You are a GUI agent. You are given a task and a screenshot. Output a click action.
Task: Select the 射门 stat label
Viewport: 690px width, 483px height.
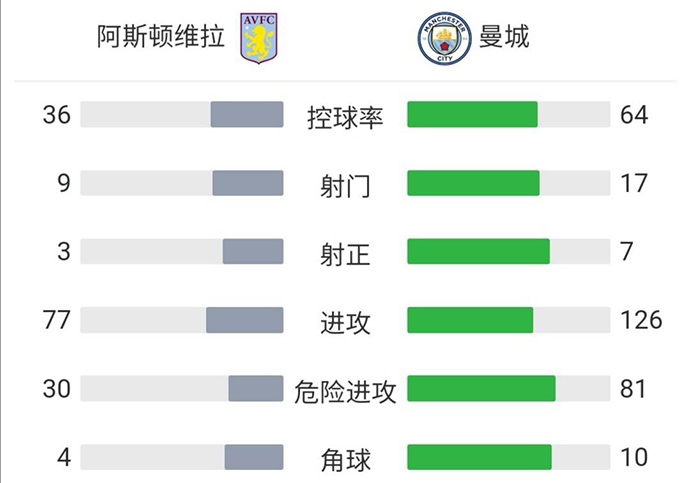coord(345,185)
